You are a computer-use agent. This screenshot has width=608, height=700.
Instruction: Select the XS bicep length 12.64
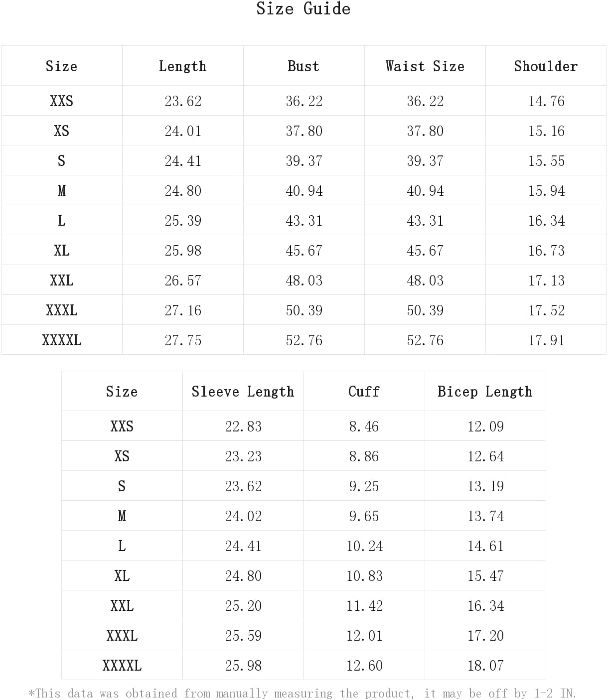click(x=485, y=456)
